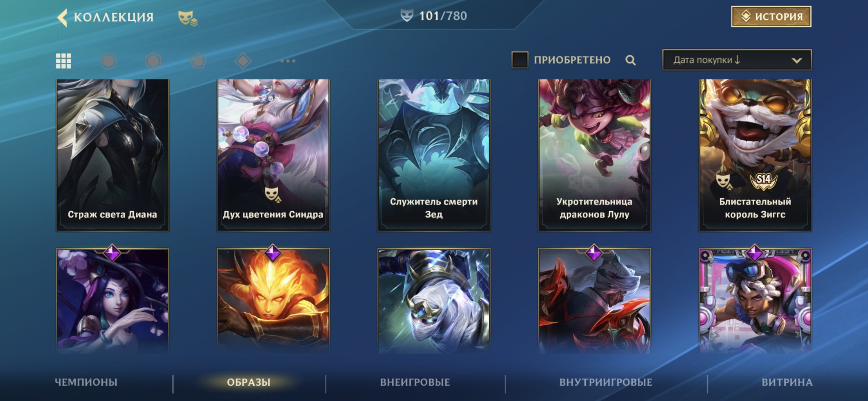This screenshot has height=401, width=868.
Task: Open the Внутриигровые tab
Action: (x=605, y=382)
